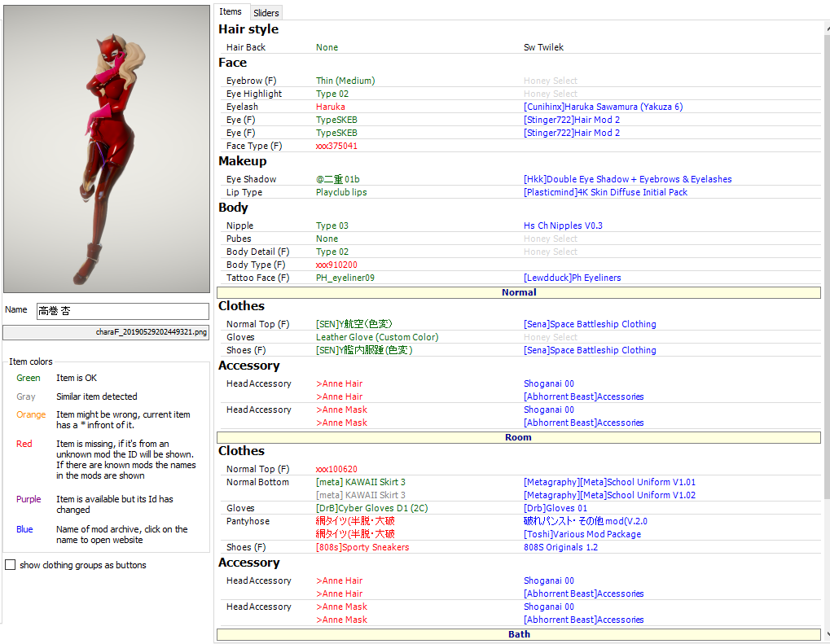Click the Blue item color legend label
The image size is (830, 644).
24,529
